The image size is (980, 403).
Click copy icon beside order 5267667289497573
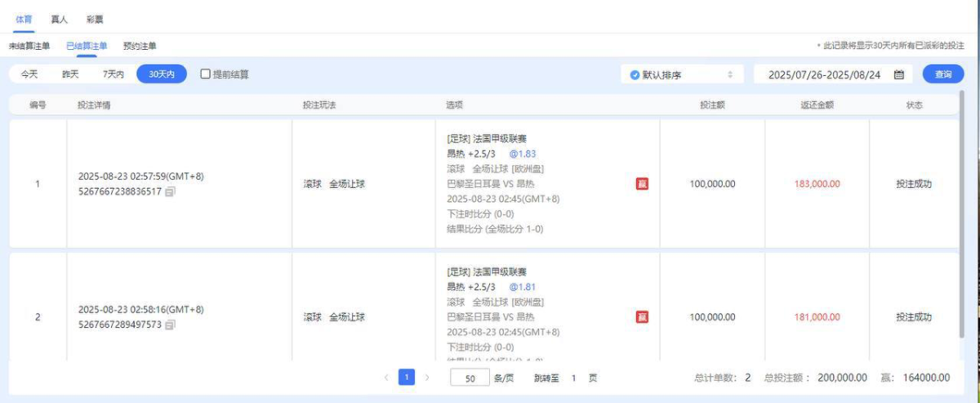coord(170,325)
